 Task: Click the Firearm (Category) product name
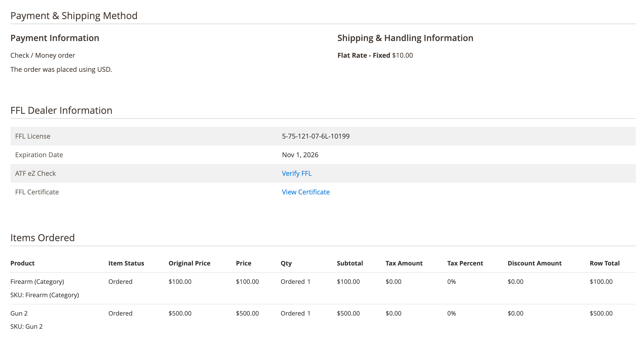pos(37,281)
